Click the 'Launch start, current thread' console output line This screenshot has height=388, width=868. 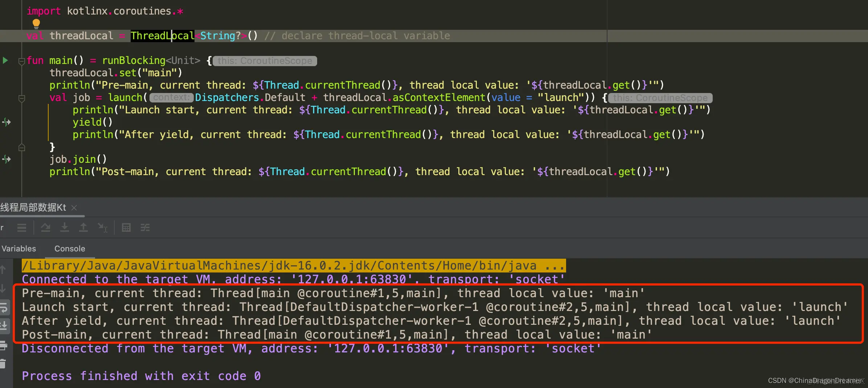[x=435, y=307]
